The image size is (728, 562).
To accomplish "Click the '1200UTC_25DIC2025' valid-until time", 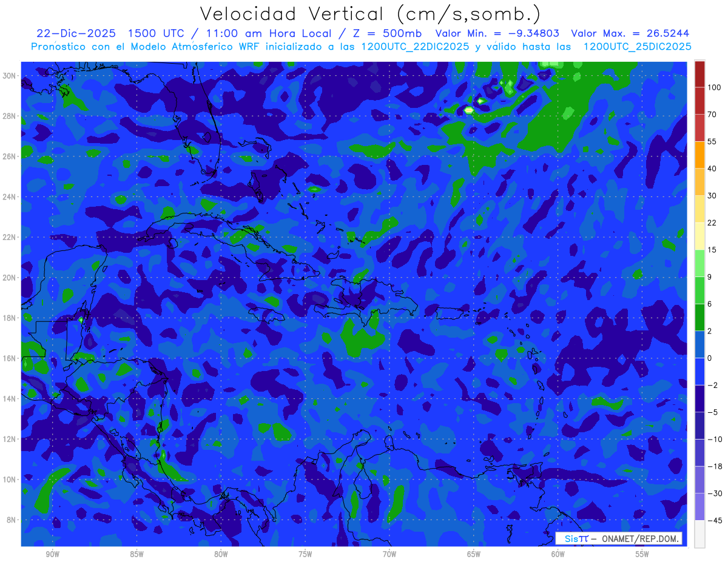I will pyautogui.click(x=637, y=47).
